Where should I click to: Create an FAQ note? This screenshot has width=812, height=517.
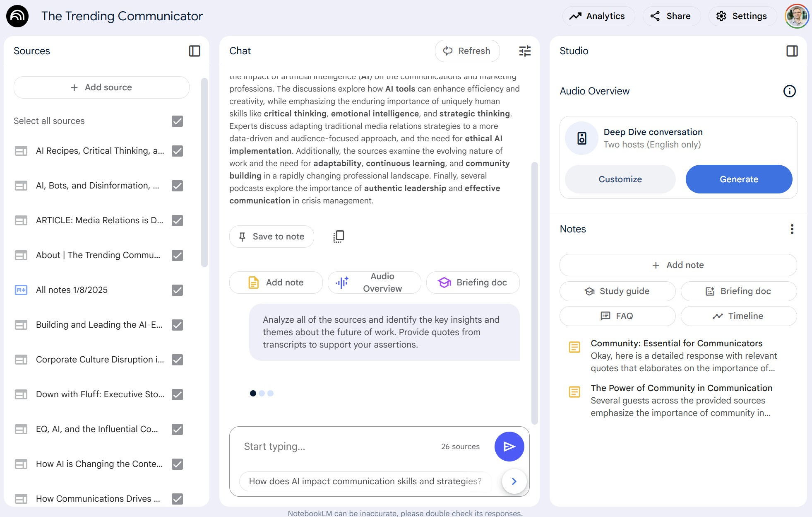tap(617, 316)
